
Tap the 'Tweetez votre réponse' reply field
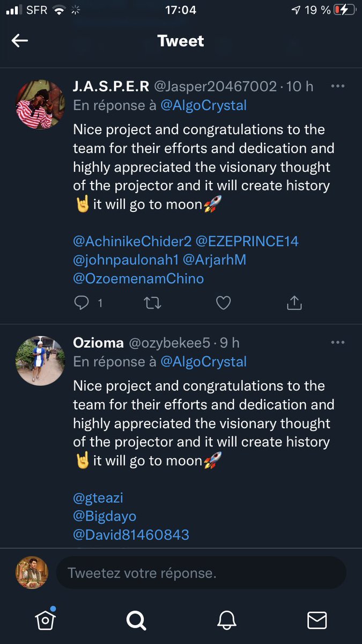point(201,573)
